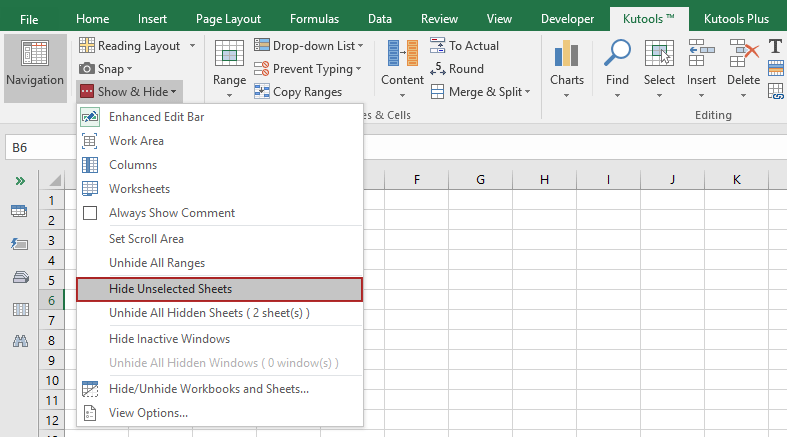Open the Show & Hide dropdown
The width and height of the screenshot is (787, 437).
click(x=129, y=91)
